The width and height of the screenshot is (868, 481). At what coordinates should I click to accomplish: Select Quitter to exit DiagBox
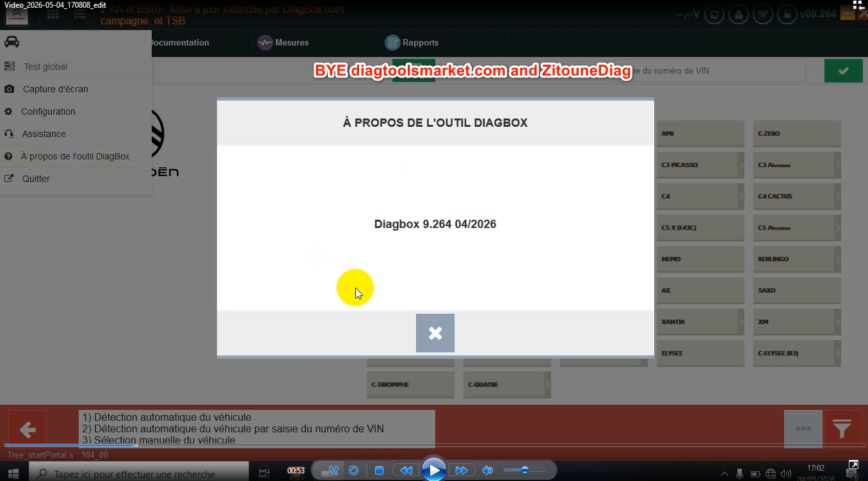[76, 179]
